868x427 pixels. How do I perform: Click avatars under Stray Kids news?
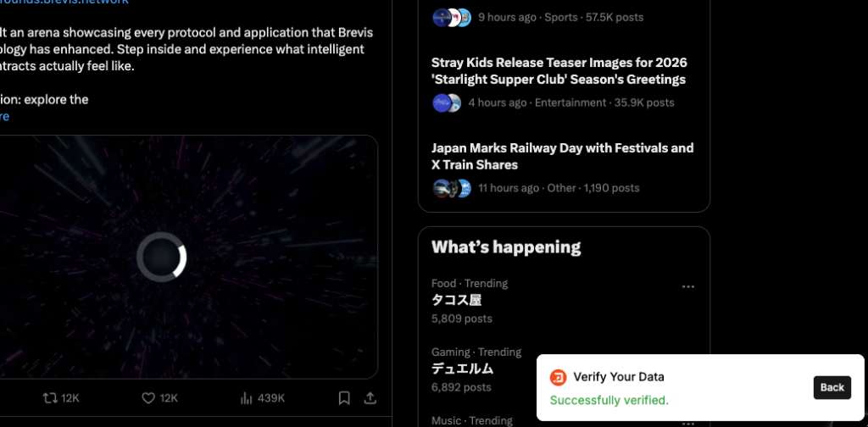click(x=447, y=103)
